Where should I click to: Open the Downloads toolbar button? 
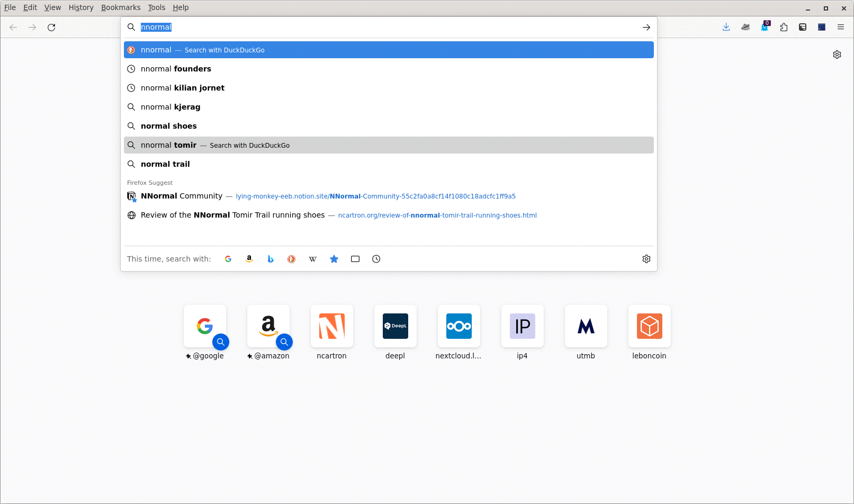(726, 27)
